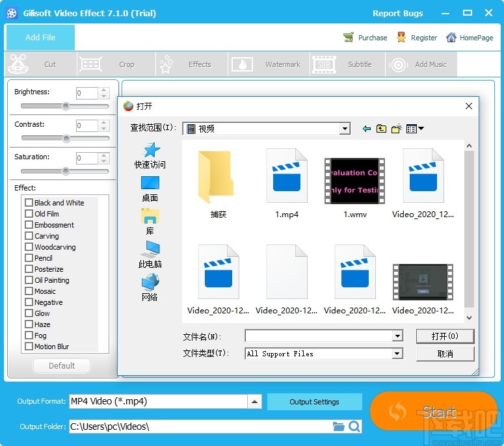Enable the Woodcarving effect
Viewport: 504px width, 446px height.
(29, 247)
